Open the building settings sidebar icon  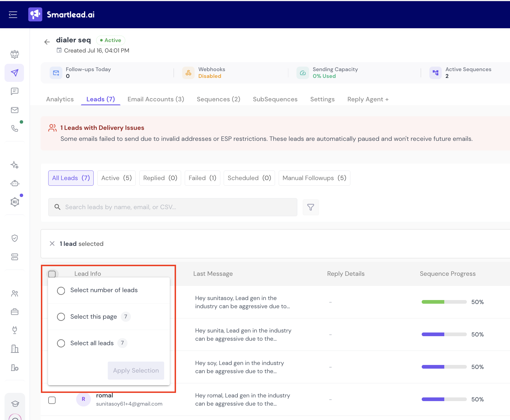[15, 368]
